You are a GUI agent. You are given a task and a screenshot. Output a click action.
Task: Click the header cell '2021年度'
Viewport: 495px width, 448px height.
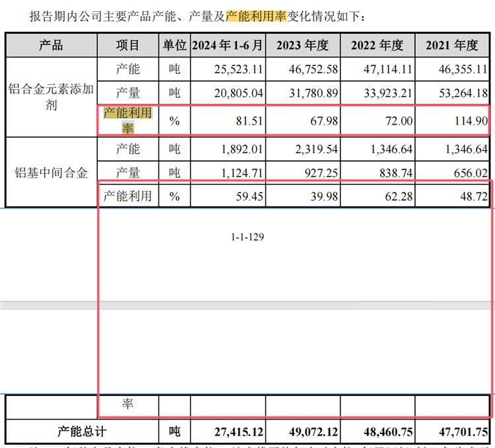click(452, 45)
